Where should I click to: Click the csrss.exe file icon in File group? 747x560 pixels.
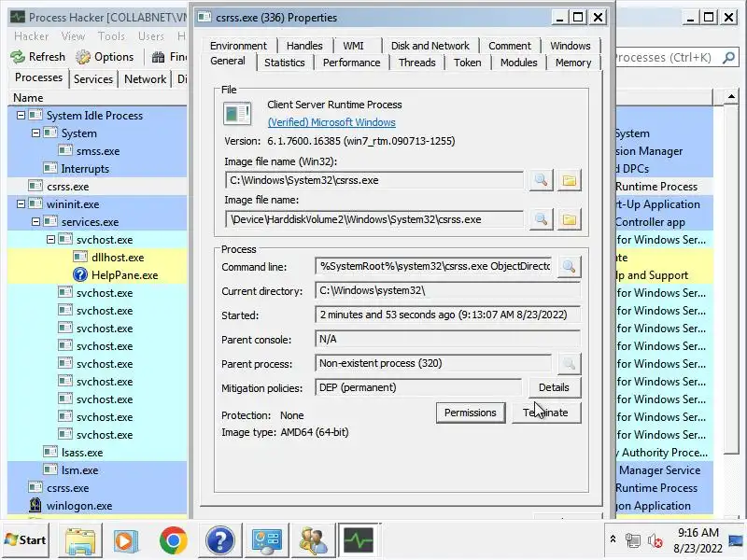tap(237, 113)
